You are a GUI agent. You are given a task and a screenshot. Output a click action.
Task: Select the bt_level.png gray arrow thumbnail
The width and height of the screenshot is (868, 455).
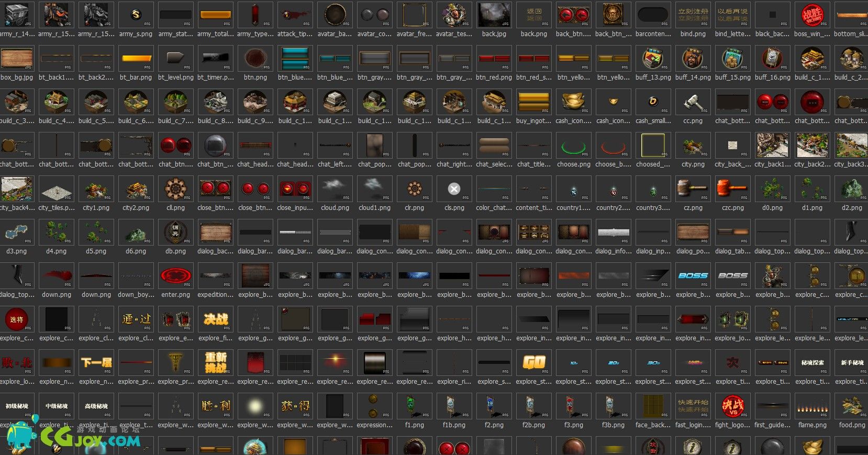pyautogui.click(x=176, y=58)
